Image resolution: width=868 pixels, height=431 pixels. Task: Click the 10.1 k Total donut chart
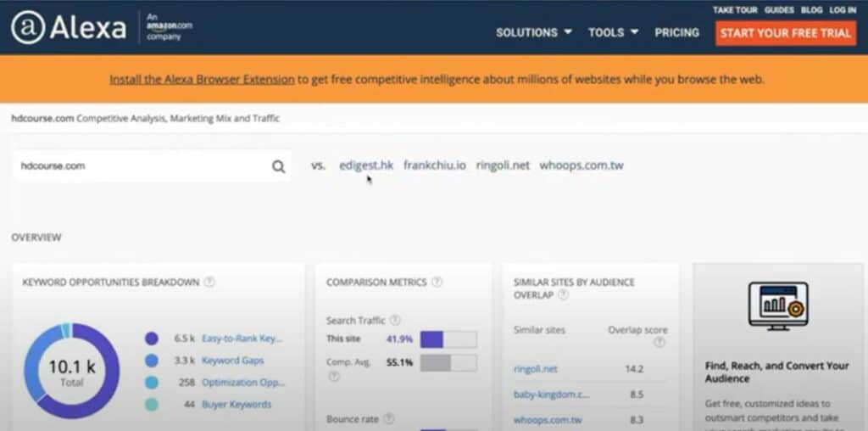pyautogui.click(x=71, y=371)
